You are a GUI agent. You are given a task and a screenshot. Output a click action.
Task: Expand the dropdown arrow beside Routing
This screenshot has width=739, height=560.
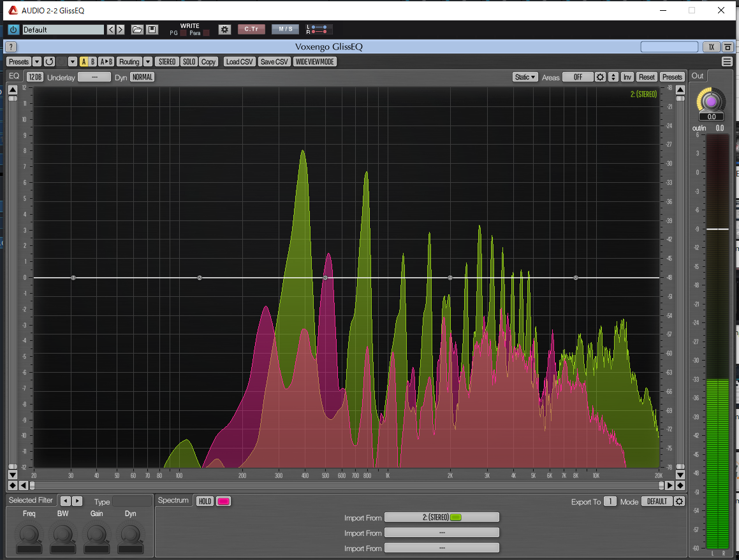click(148, 62)
